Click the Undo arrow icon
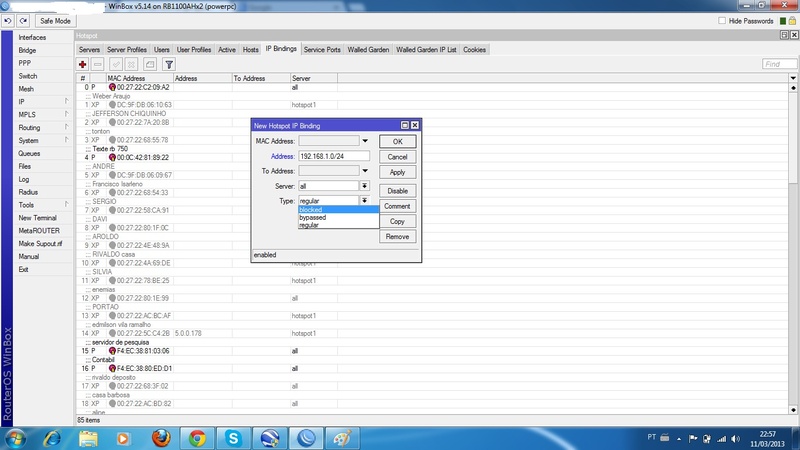 [x=8, y=21]
